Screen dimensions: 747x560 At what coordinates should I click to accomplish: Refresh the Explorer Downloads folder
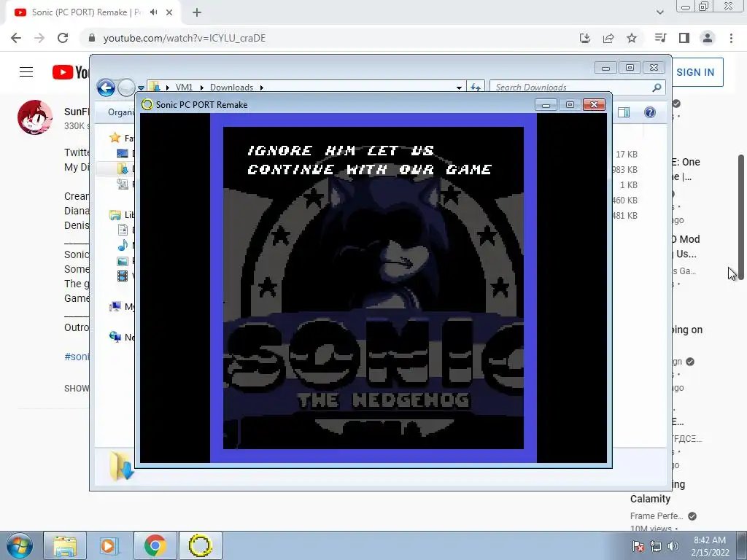coord(476,87)
